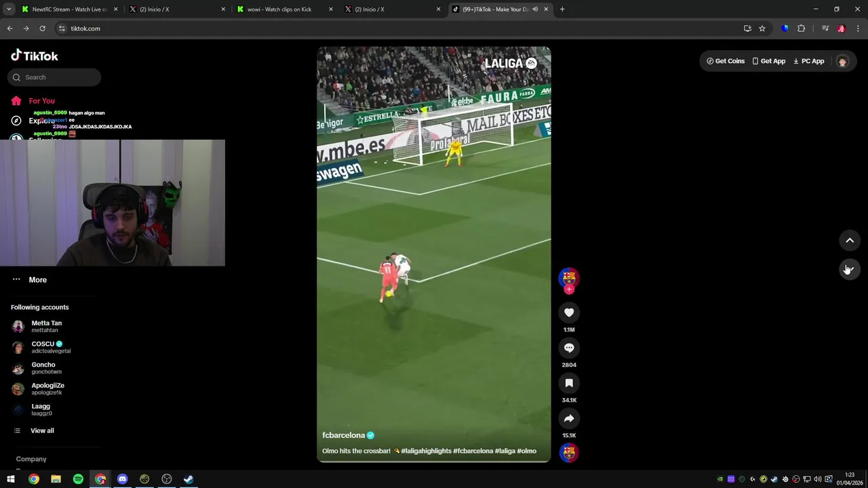Like the fcbarcelona video with heart icon

tap(569, 312)
